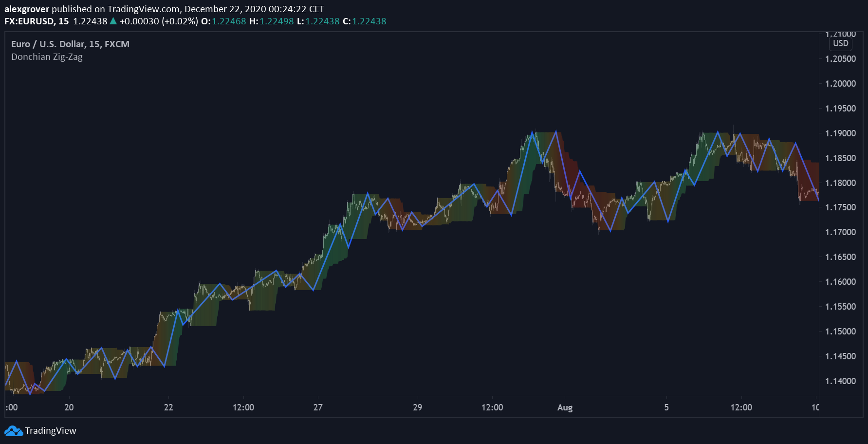
Task: Click the 1.20000 price axis label
Action: pos(840,84)
